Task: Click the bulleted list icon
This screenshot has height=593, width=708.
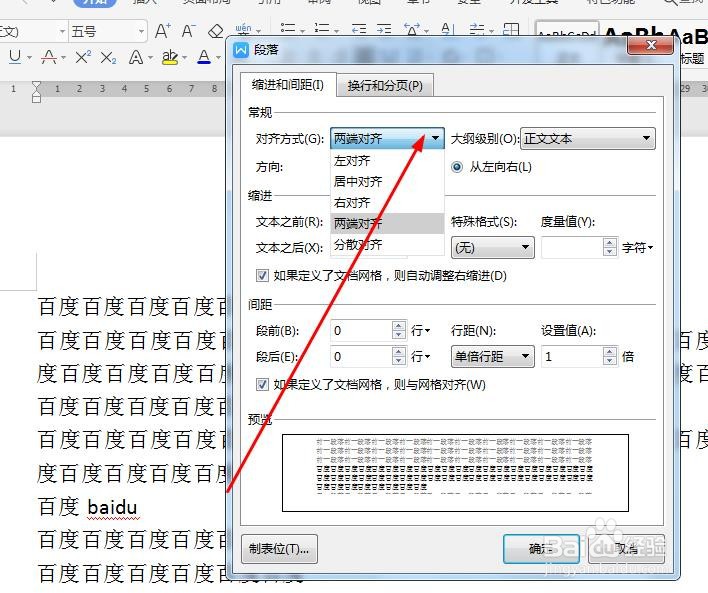Action: pyautogui.click(x=288, y=28)
